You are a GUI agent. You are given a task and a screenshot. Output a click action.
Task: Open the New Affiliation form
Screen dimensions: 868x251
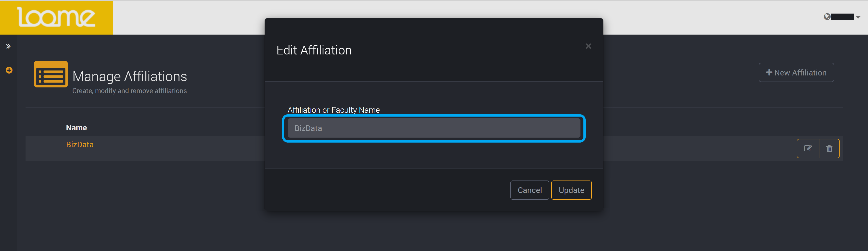click(x=796, y=73)
